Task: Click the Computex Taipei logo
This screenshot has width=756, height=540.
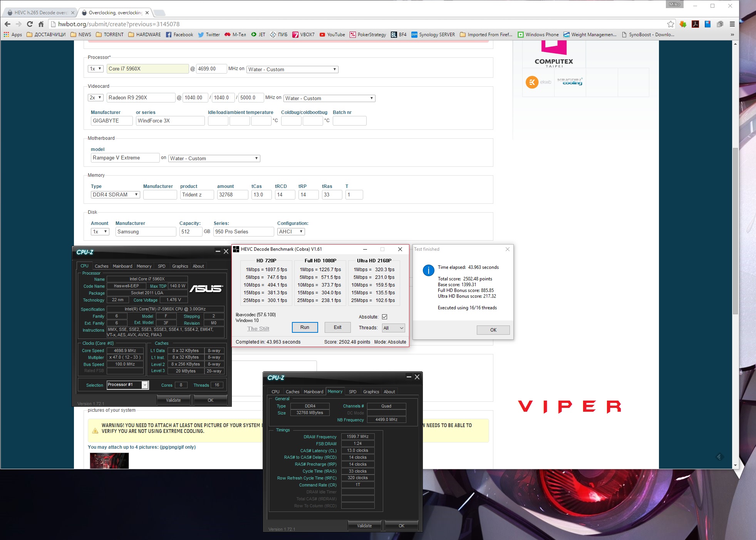Action: (x=554, y=54)
